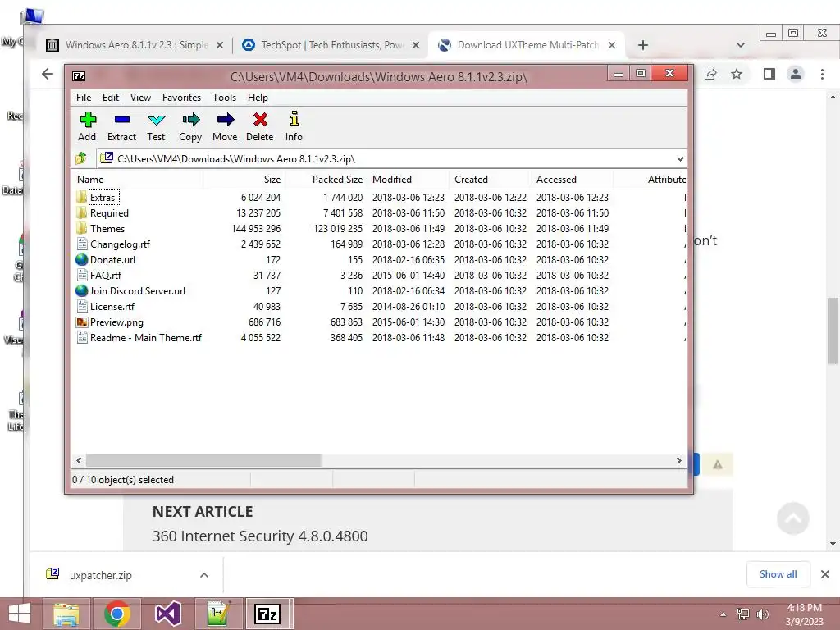Click Show all downloads button
This screenshot has width=840, height=630.
pyautogui.click(x=778, y=574)
